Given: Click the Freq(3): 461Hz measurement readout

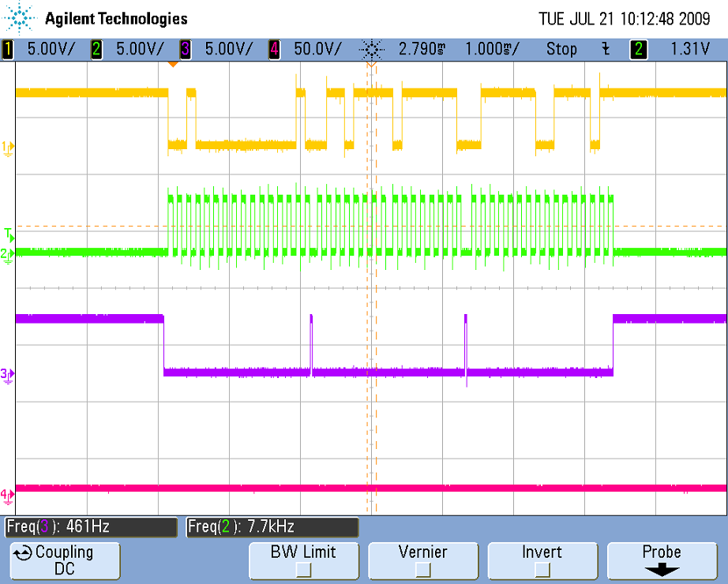Looking at the screenshot, I should [x=91, y=527].
